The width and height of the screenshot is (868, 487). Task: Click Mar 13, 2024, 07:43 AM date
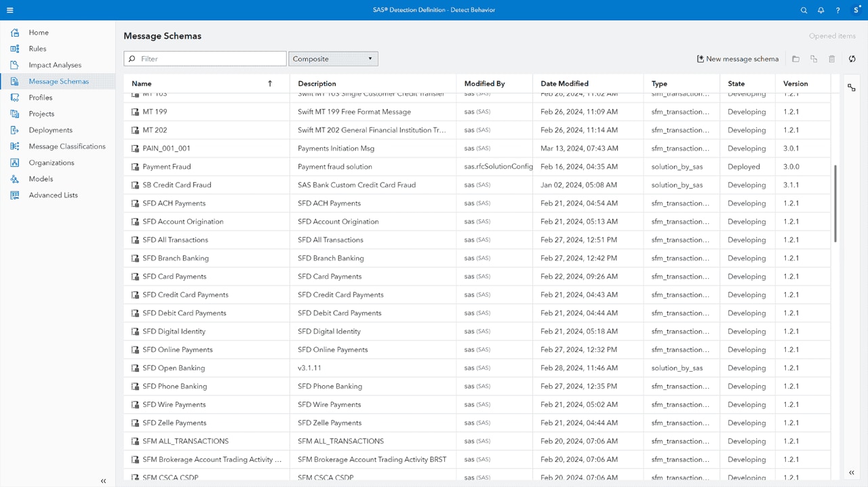579,149
